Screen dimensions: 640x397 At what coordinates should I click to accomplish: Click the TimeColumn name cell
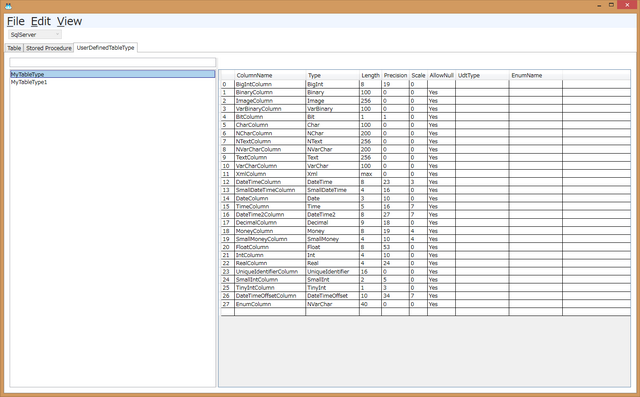270,206
